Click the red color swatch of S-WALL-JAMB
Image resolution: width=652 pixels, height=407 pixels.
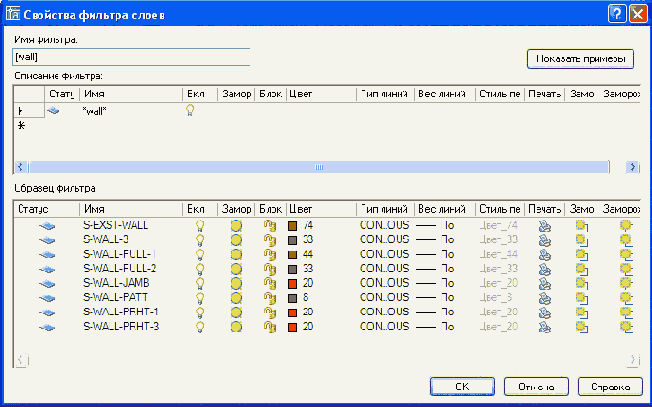293,284
